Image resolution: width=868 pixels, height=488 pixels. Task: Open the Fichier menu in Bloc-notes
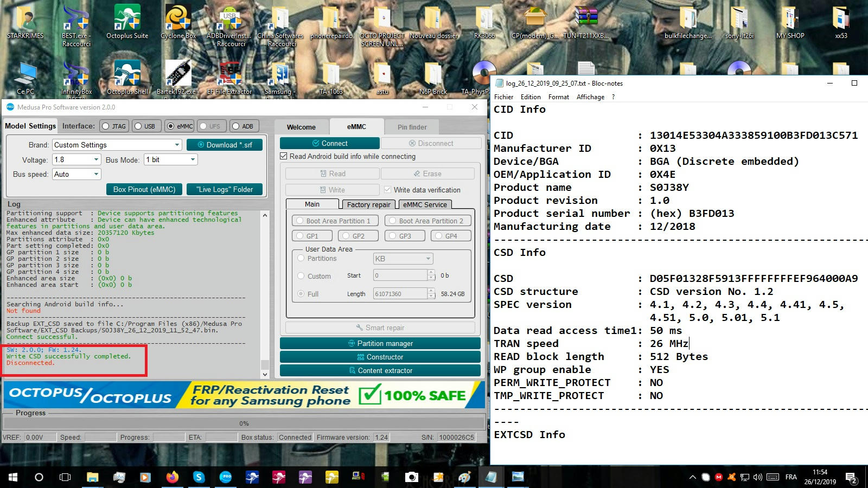point(503,97)
